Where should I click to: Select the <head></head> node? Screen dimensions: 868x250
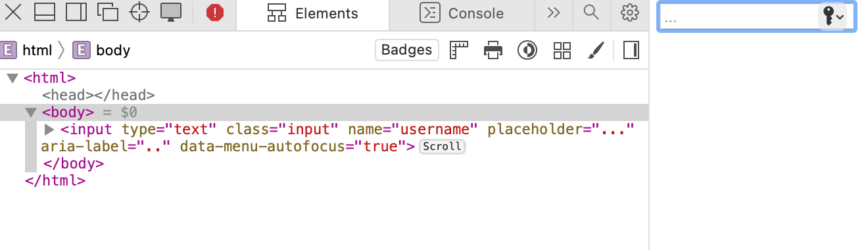coord(99,95)
